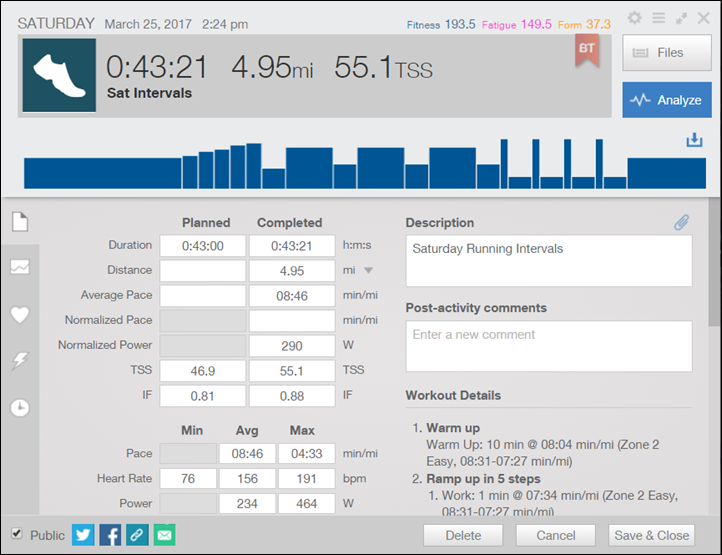Share workout on Facebook
722x555 pixels.
110,535
